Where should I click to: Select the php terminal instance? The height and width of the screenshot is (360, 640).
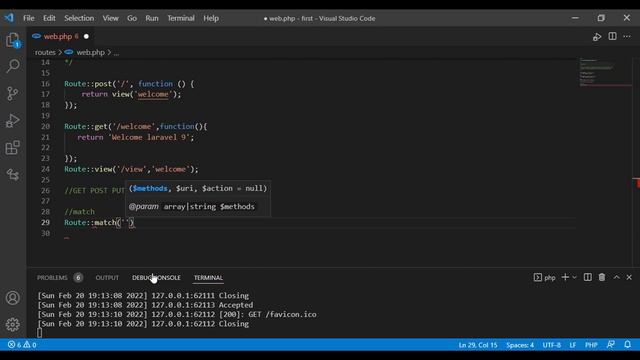tap(544, 278)
